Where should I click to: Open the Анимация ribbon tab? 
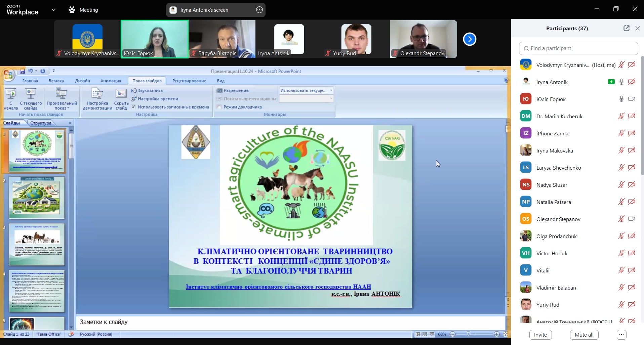click(111, 81)
